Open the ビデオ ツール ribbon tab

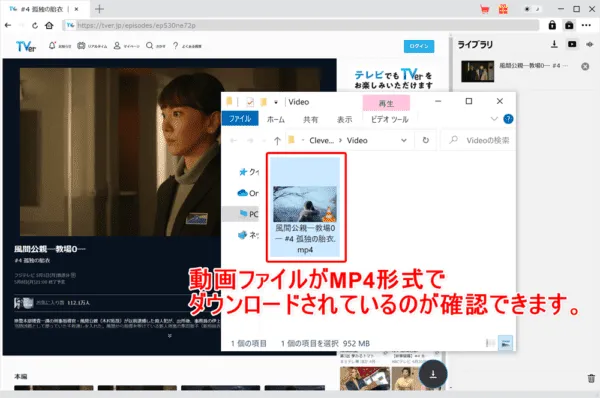click(x=390, y=119)
